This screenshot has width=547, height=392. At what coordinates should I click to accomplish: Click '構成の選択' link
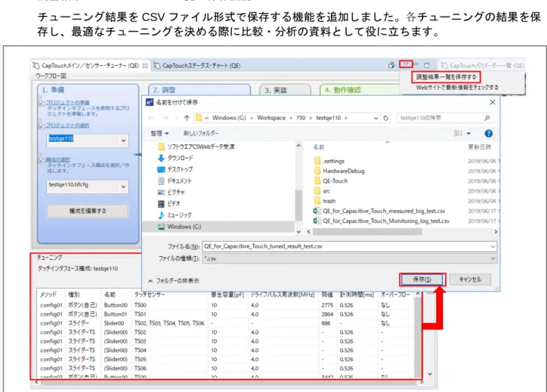[58, 159]
